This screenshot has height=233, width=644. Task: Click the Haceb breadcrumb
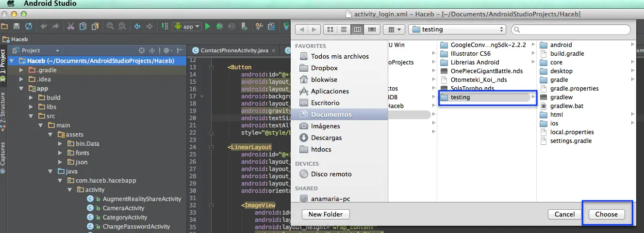[16, 39]
